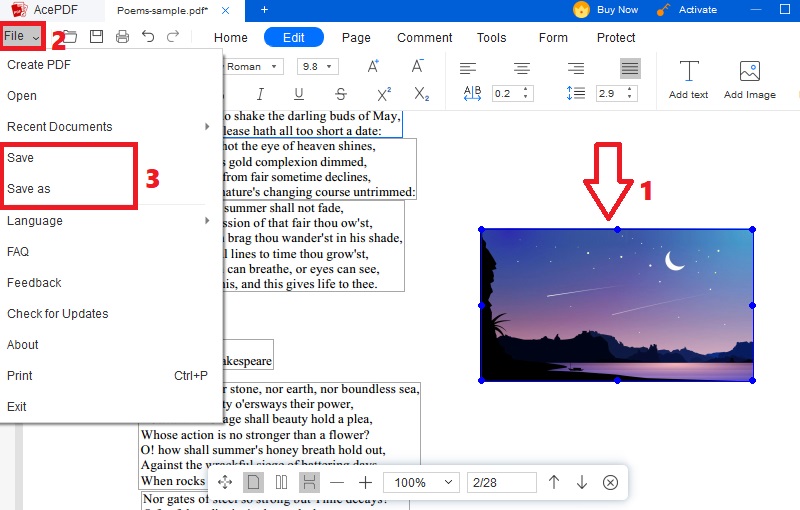Image resolution: width=800 pixels, height=510 pixels.
Task: Click the character spacing icon
Action: click(472, 93)
